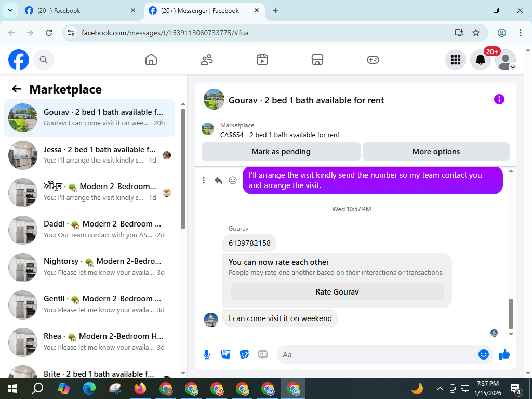Open the Brite conversation
Viewport: 532px width, 399px height.
(x=89, y=371)
